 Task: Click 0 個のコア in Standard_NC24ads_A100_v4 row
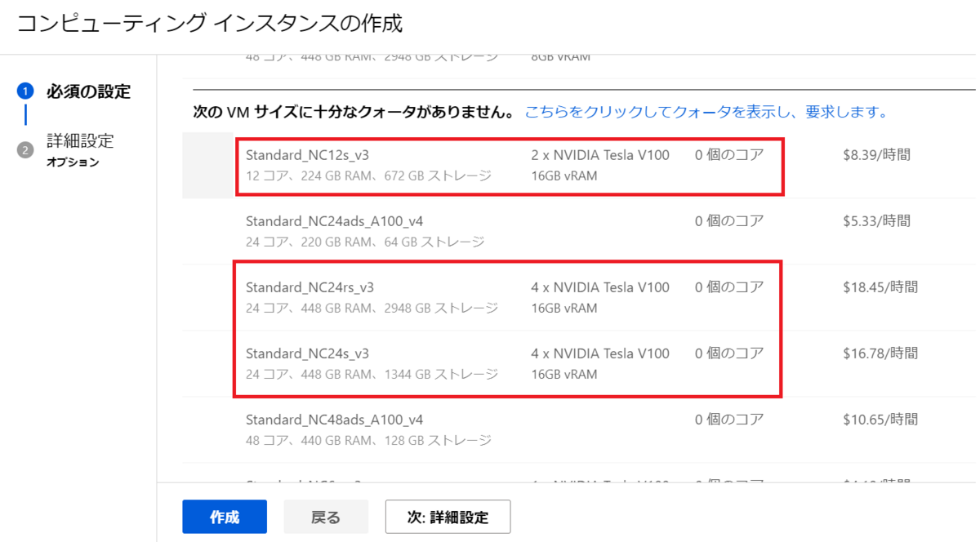tap(729, 220)
